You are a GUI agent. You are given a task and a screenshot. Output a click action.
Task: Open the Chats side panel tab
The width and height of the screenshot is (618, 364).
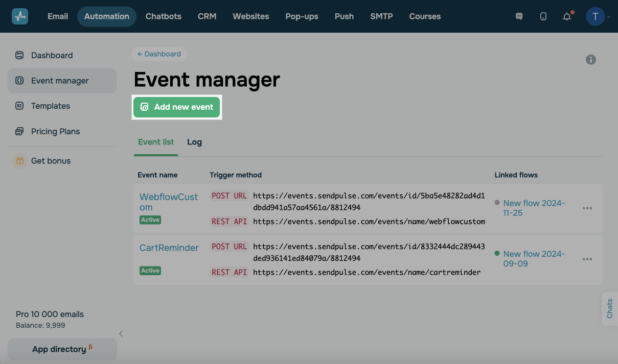coord(609,308)
